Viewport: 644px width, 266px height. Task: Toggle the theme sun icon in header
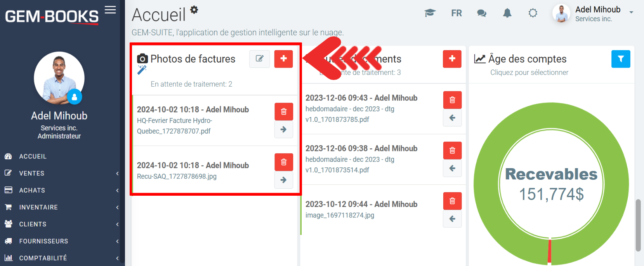[533, 13]
